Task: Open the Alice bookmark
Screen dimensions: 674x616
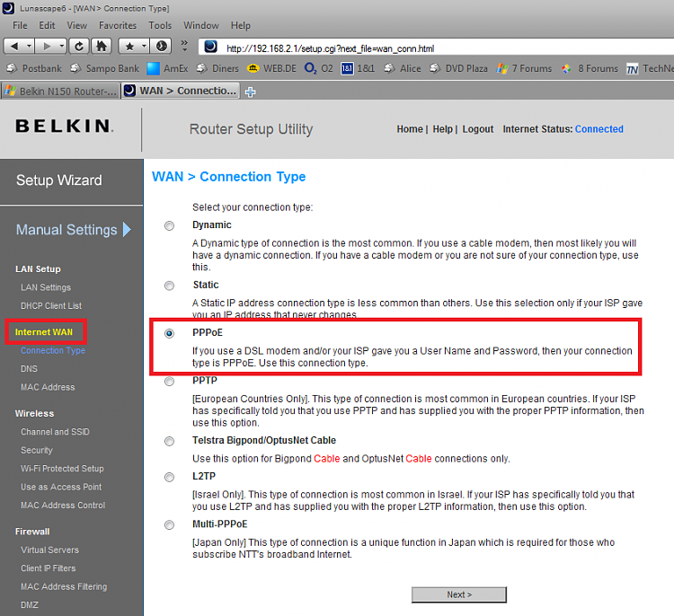Action: (x=403, y=68)
